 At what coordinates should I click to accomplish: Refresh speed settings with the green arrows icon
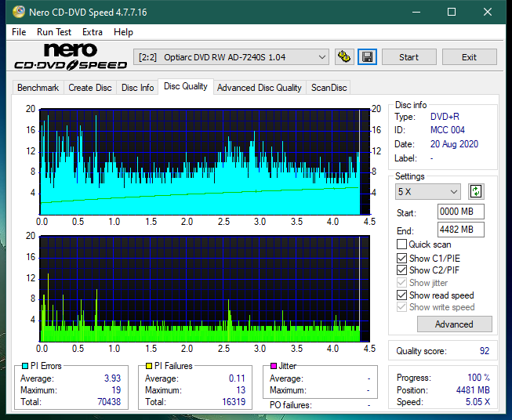(x=476, y=191)
